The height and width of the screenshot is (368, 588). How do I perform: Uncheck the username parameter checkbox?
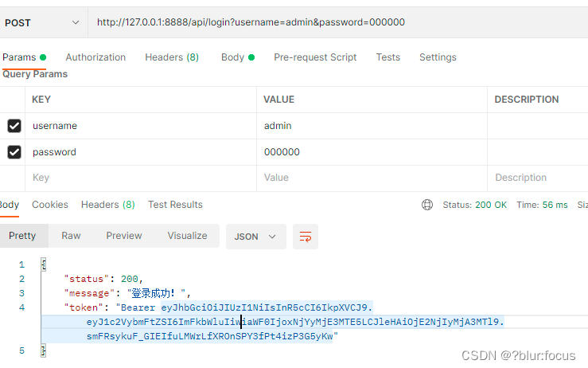[14, 126]
